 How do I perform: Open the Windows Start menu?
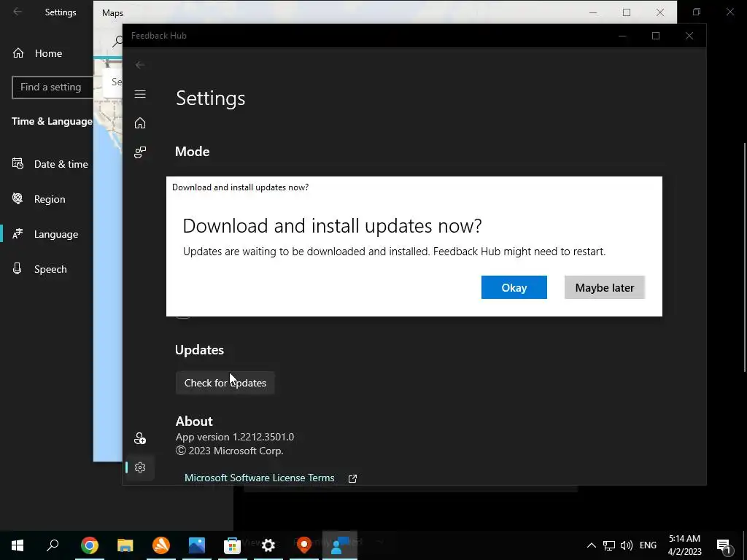click(18, 545)
